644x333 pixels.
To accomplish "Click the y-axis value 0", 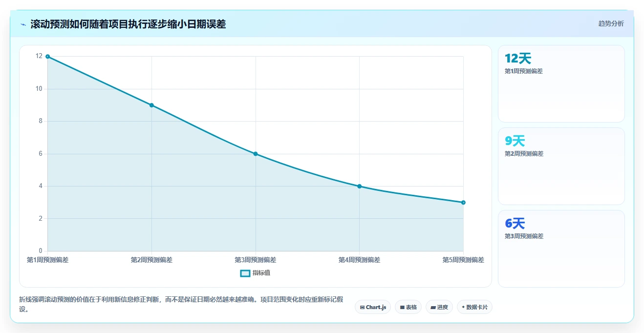I will click(x=41, y=251).
